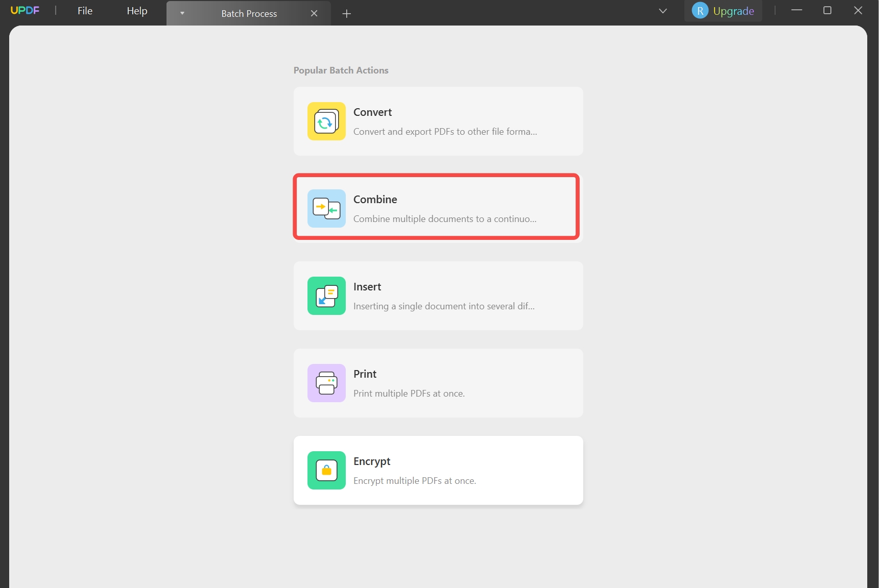Viewport: 879px width, 588px height.
Task: Select the Batch Process tab
Action: click(x=249, y=14)
